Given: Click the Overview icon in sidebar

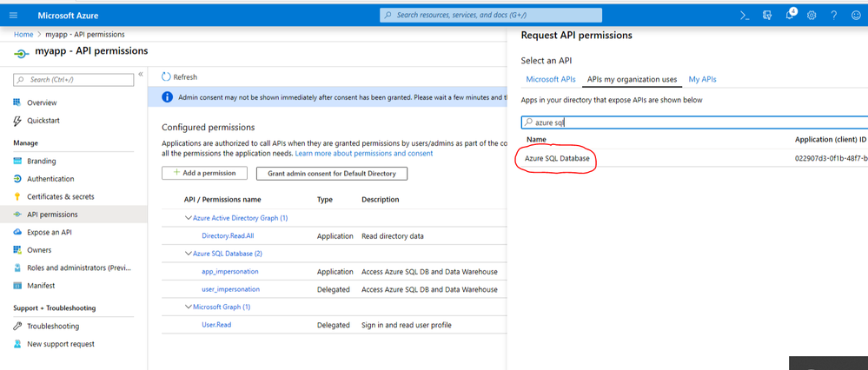Looking at the screenshot, I should [17, 102].
